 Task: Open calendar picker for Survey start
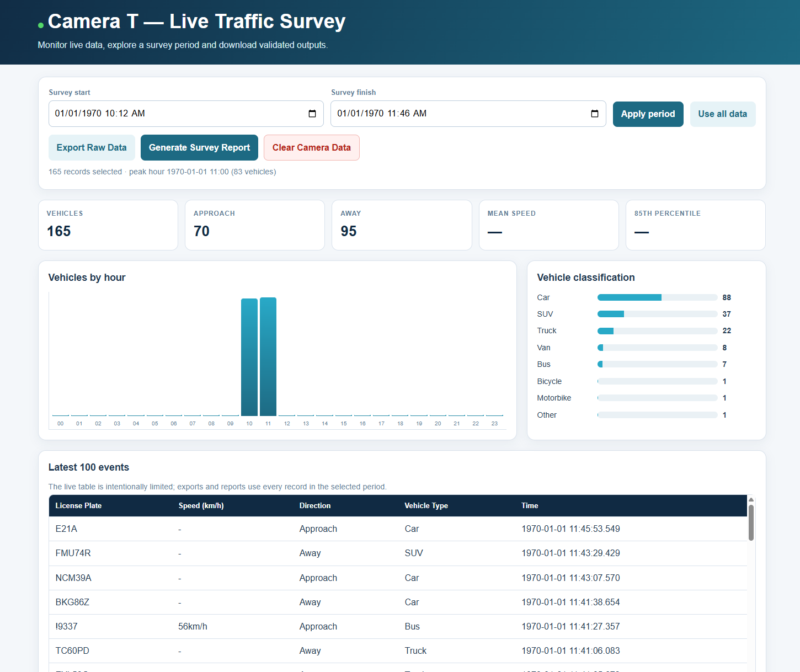tap(312, 114)
